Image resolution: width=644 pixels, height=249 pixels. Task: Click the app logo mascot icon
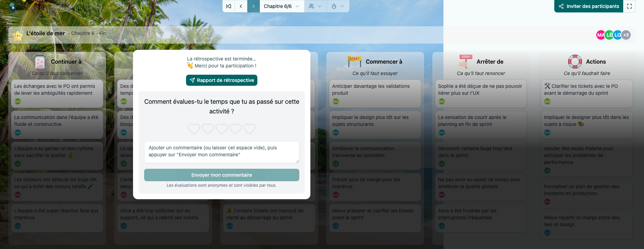13,7
